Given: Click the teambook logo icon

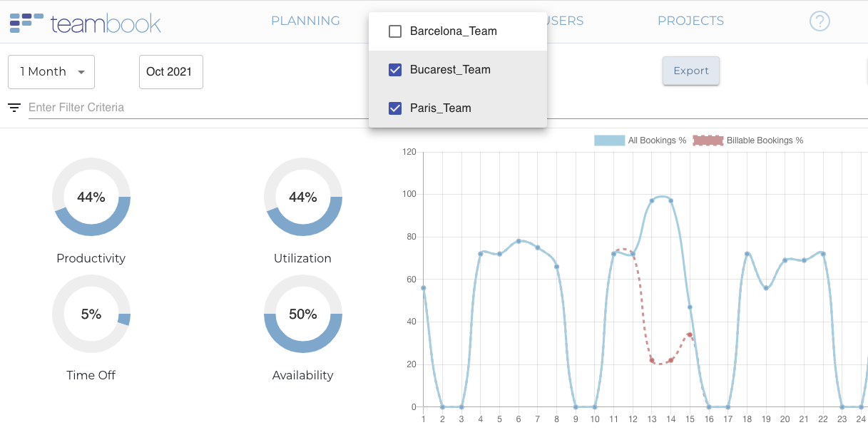Looking at the screenshot, I should pyautogui.click(x=26, y=23).
